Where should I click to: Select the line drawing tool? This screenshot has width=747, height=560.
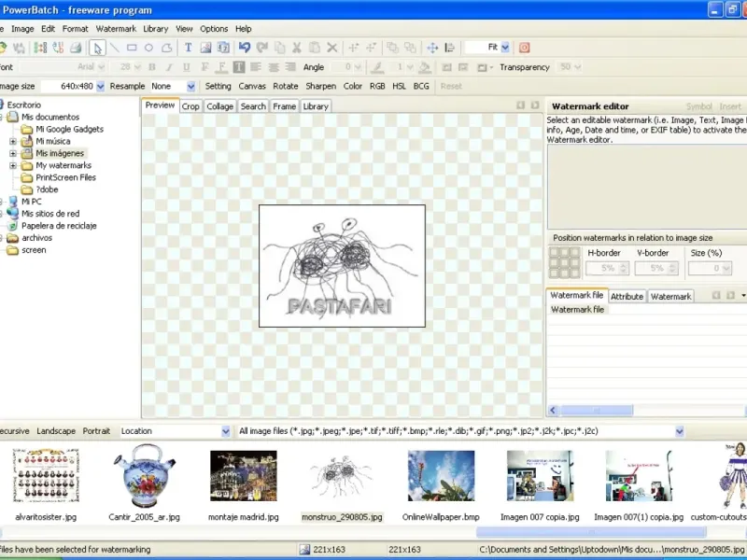[x=115, y=48]
